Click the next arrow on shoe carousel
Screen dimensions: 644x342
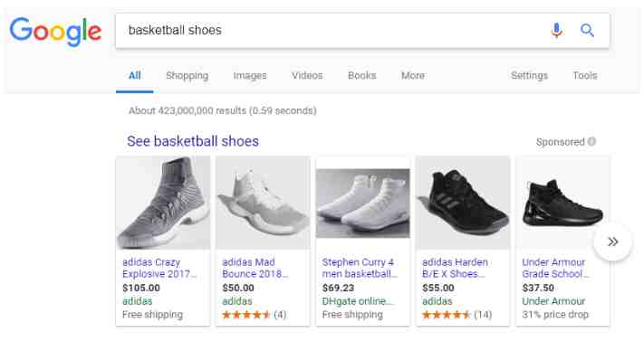click(612, 242)
